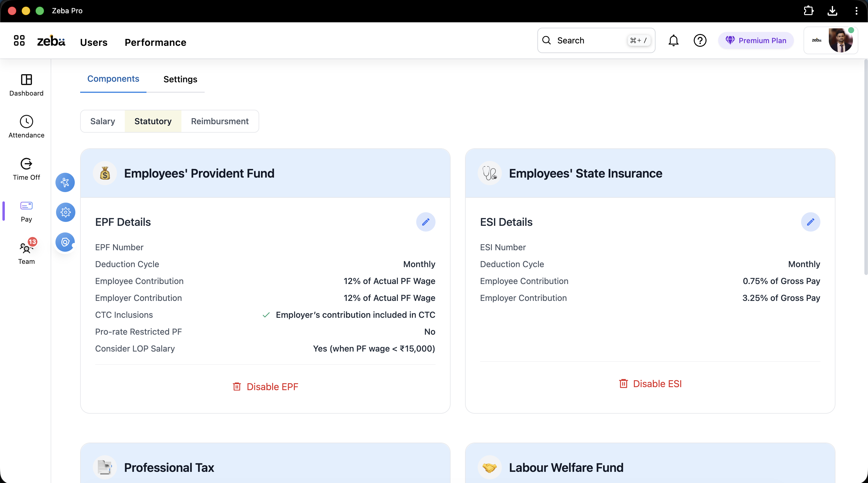
Task: Select the Salary sub-tab
Action: coord(102,121)
